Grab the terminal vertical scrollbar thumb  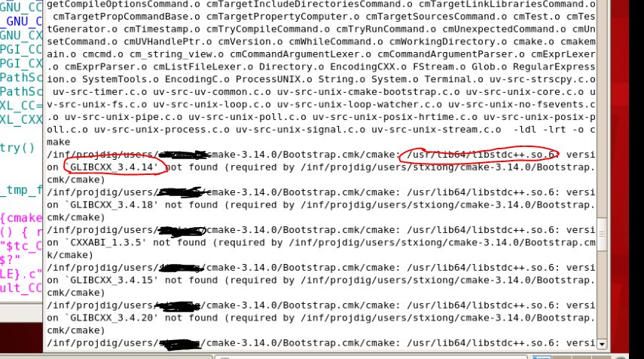click(x=602, y=234)
